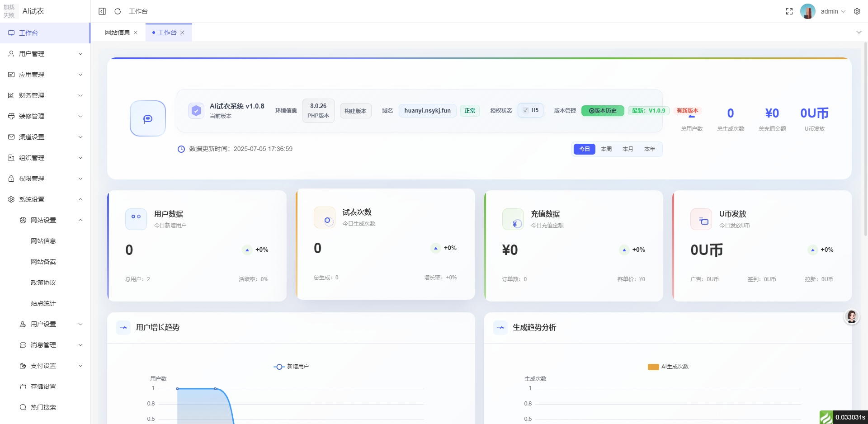Click the 存储设置 folder icon
The width and height of the screenshot is (868, 424).
pyautogui.click(x=23, y=386)
